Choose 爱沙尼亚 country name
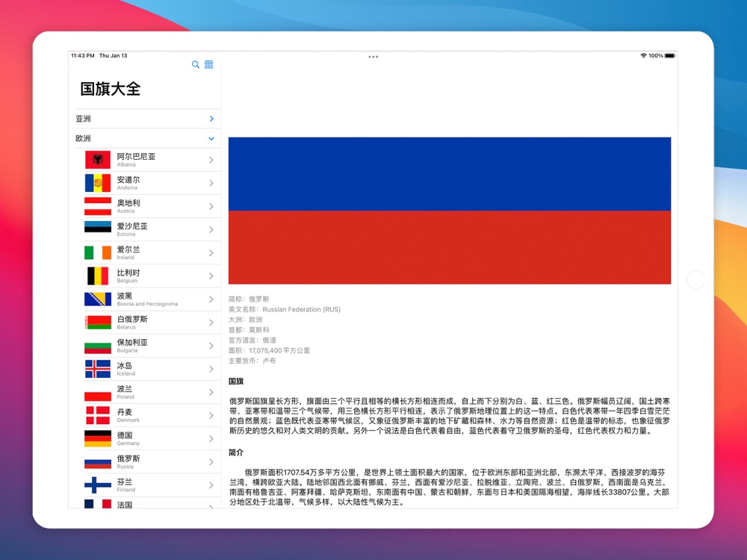 point(132,226)
